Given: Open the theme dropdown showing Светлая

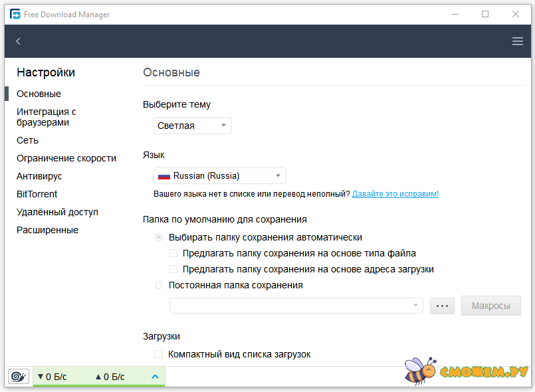Looking at the screenshot, I should pos(193,126).
